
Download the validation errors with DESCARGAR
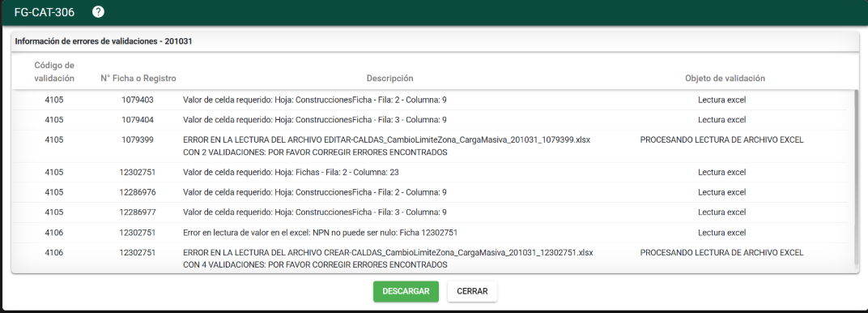click(406, 291)
